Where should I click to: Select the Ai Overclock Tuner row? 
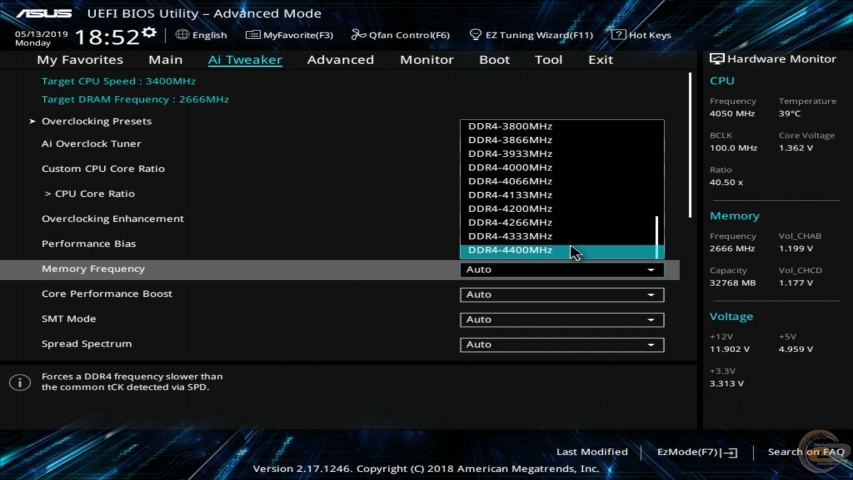[x=91, y=144]
